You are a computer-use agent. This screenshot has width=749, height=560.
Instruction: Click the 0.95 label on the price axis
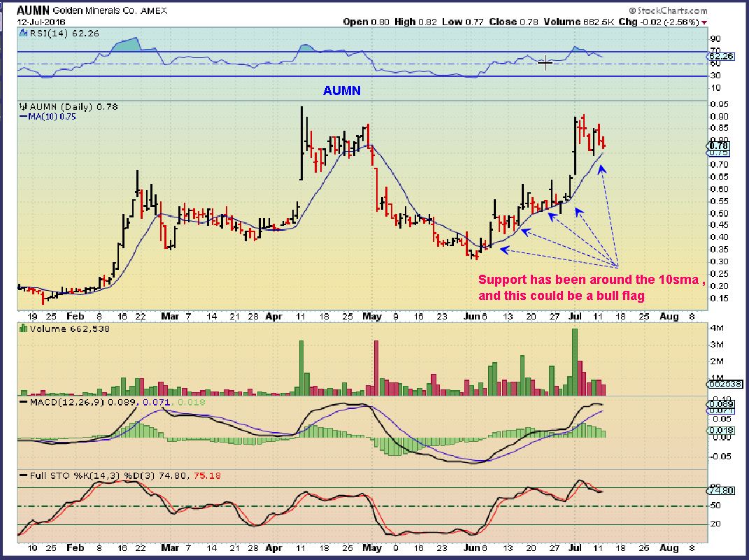(x=719, y=105)
